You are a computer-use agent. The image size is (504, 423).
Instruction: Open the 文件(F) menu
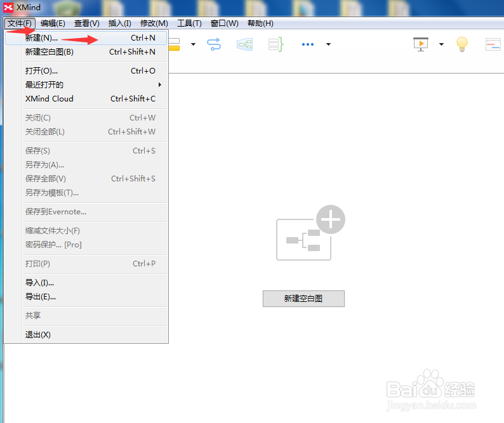point(20,23)
